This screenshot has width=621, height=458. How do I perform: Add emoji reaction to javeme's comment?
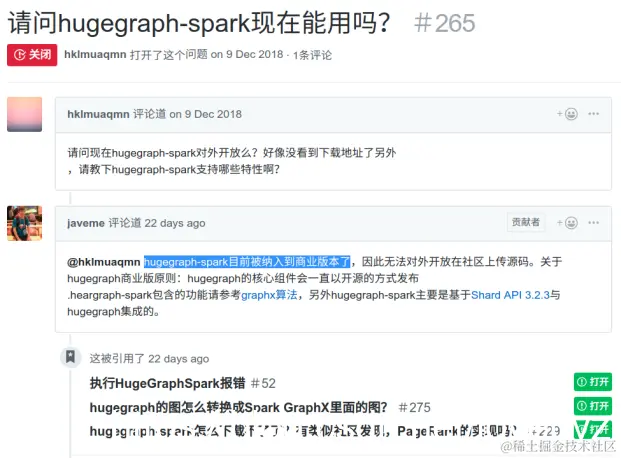(x=567, y=223)
